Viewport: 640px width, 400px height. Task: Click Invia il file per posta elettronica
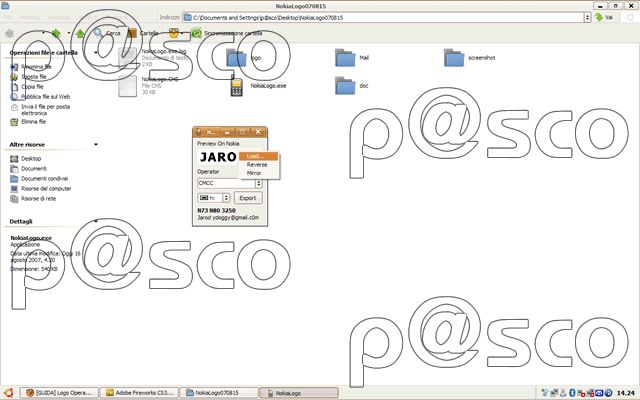(x=46, y=110)
